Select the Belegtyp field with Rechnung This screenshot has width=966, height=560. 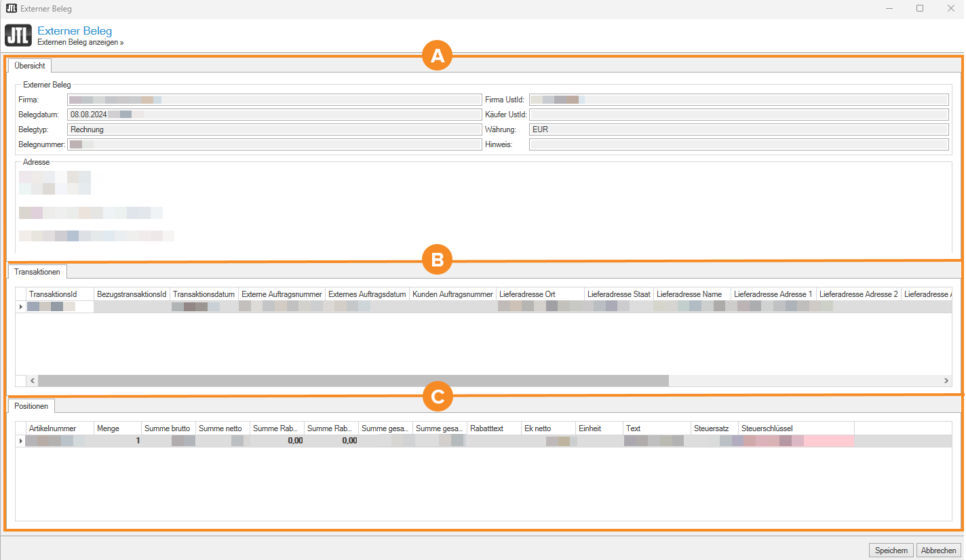273,129
